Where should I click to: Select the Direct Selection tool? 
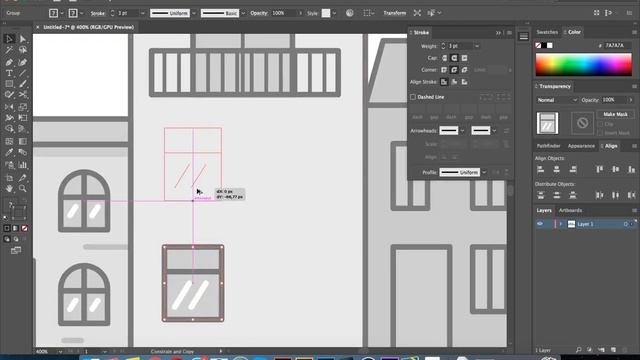(23, 39)
